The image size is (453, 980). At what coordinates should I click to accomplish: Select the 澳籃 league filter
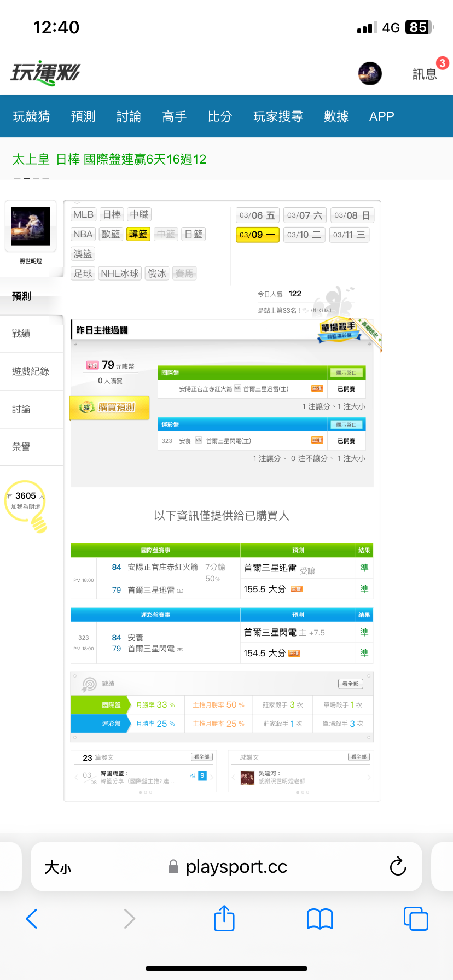(83, 254)
